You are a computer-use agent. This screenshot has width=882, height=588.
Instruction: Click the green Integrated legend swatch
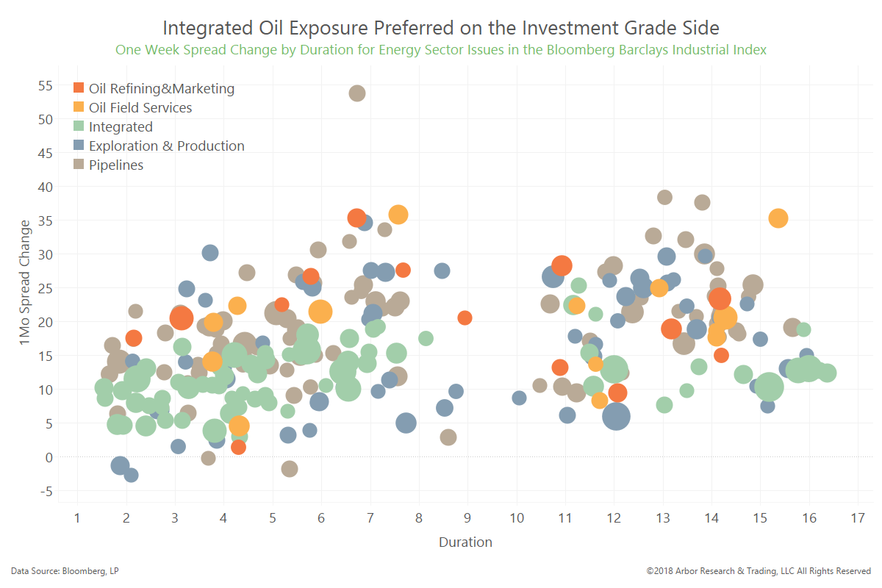[79, 126]
